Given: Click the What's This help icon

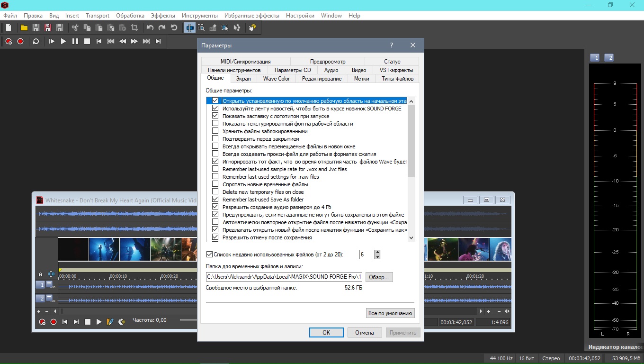Looking at the screenshot, I should (252, 28).
